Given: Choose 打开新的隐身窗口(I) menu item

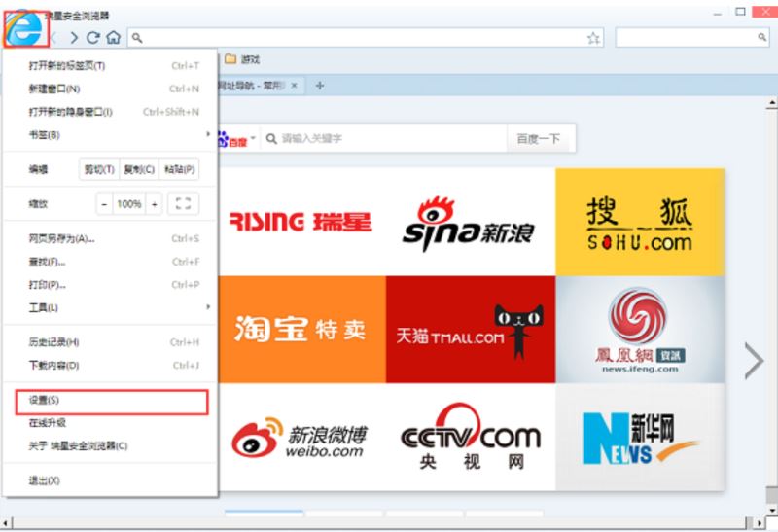Looking at the screenshot, I should [x=110, y=112].
